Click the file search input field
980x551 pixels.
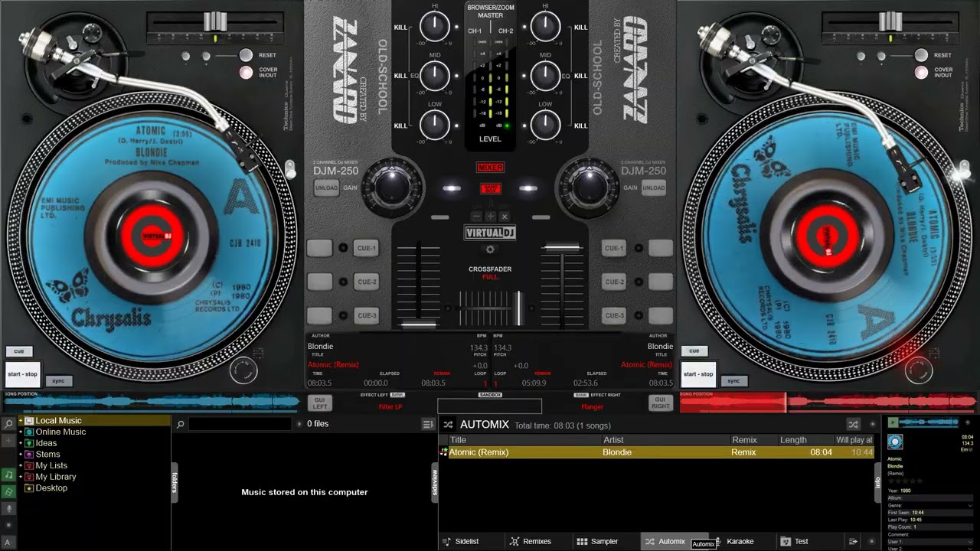pyautogui.click(x=240, y=424)
